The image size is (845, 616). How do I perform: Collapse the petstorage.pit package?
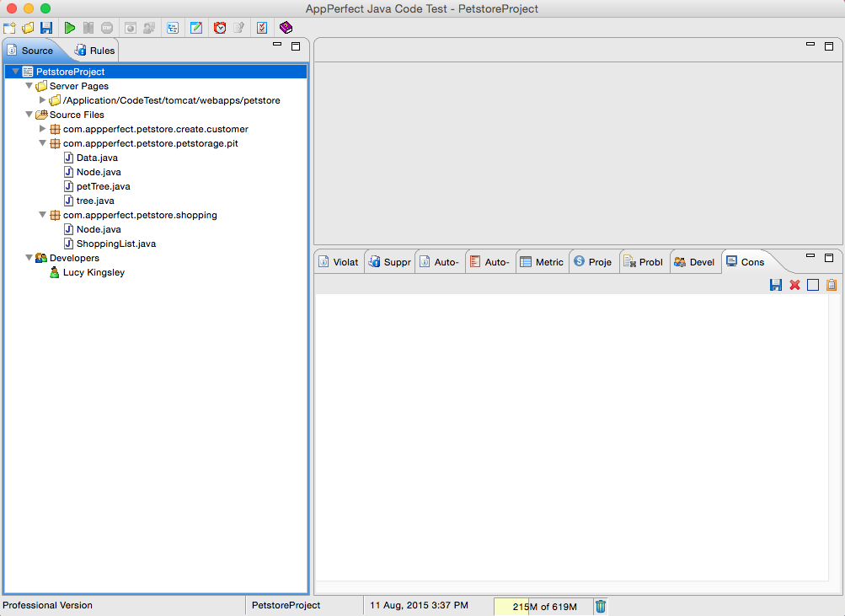43,142
